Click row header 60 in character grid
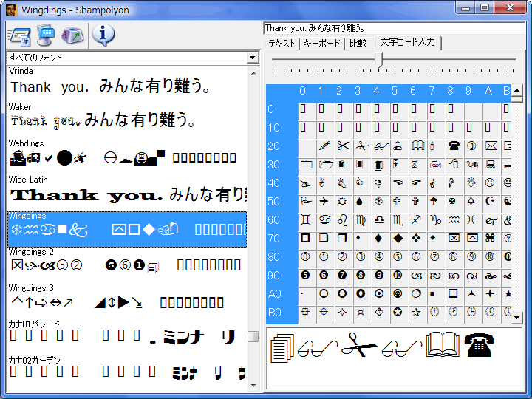The image size is (532, 399). pos(282,220)
